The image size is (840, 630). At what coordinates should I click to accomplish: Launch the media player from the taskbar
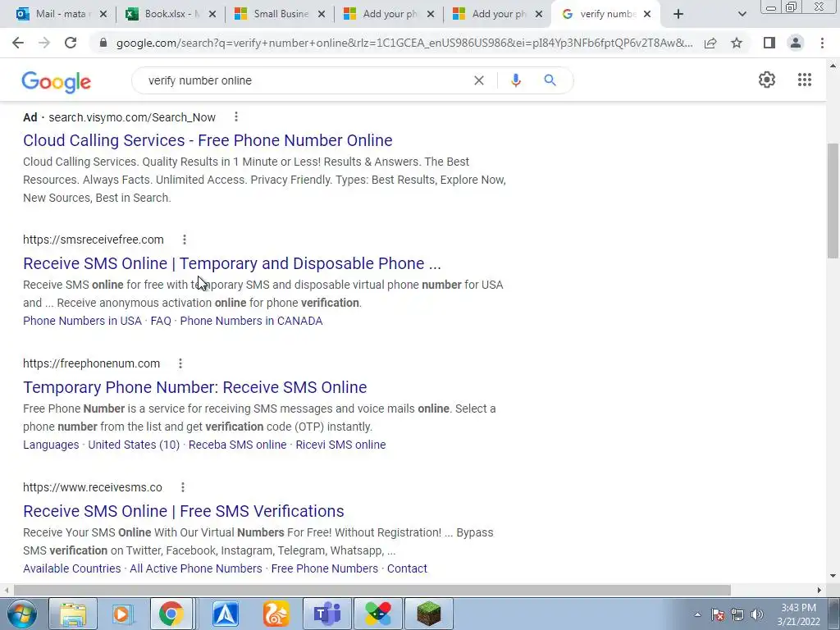123,614
